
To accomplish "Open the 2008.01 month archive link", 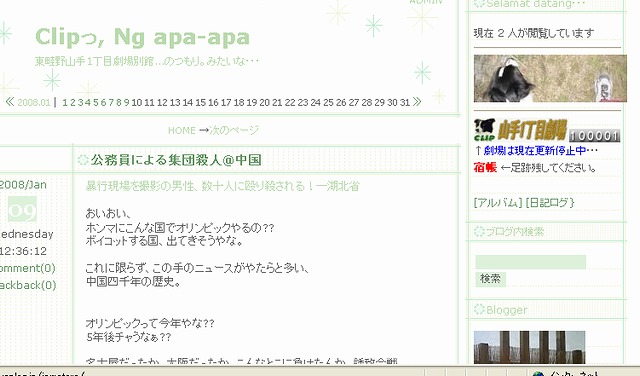I will click(x=33, y=102).
